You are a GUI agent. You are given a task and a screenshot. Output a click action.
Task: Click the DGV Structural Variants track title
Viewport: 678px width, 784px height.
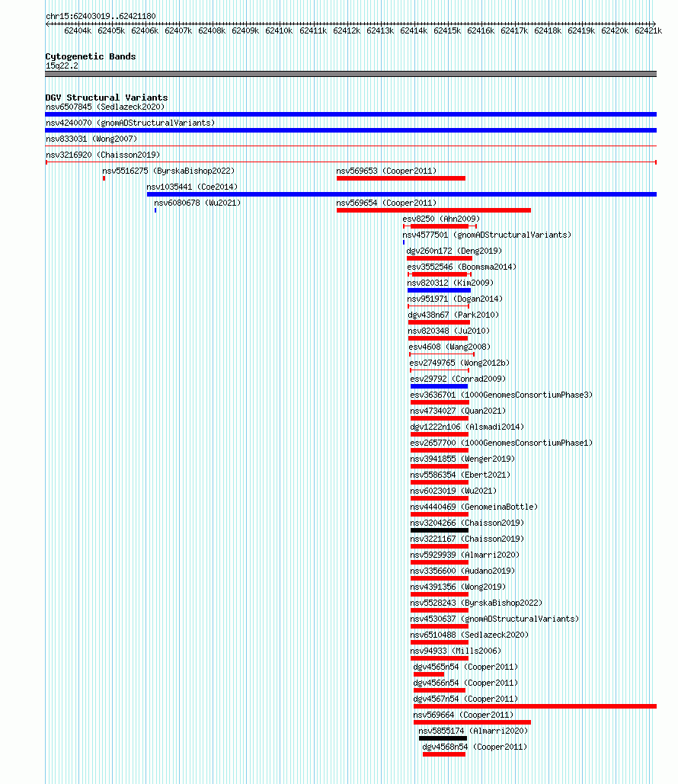tap(107, 98)
